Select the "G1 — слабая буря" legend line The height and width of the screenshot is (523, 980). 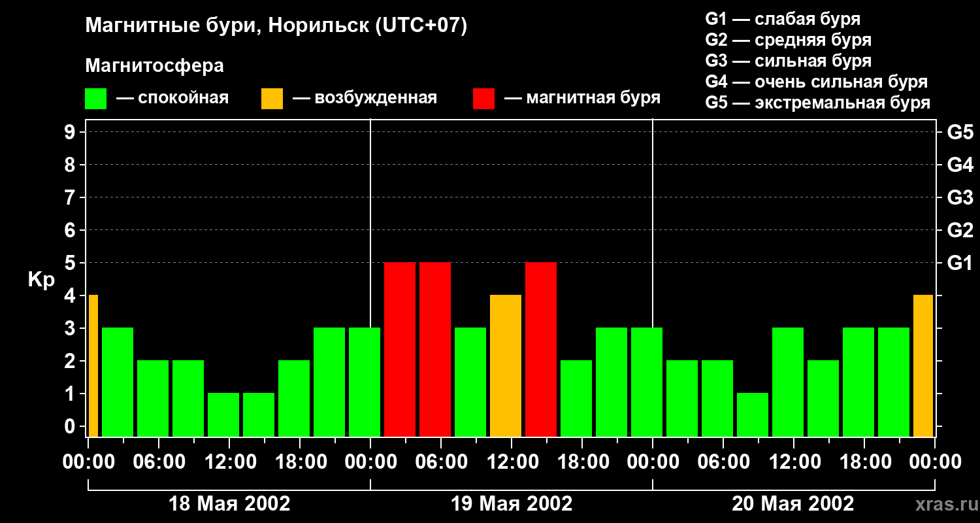coord(783,18)
